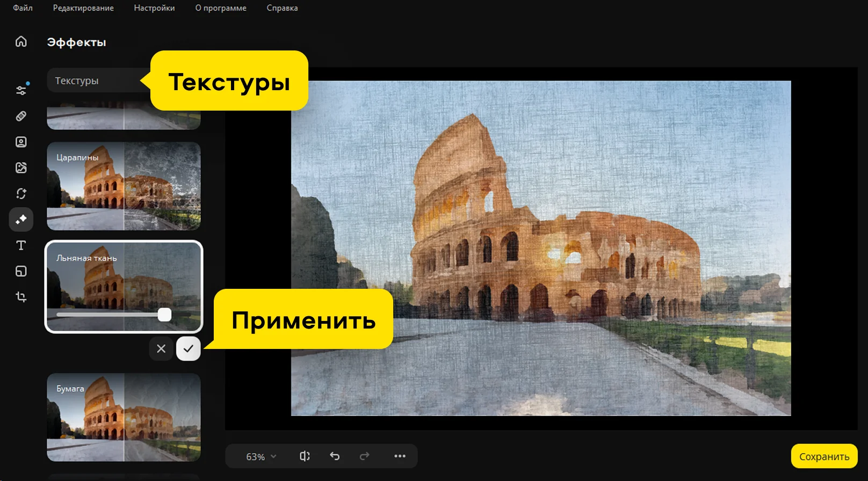The image size is (868, 481).
Task: Go to the Home screen icon
Action: (21, 42)
